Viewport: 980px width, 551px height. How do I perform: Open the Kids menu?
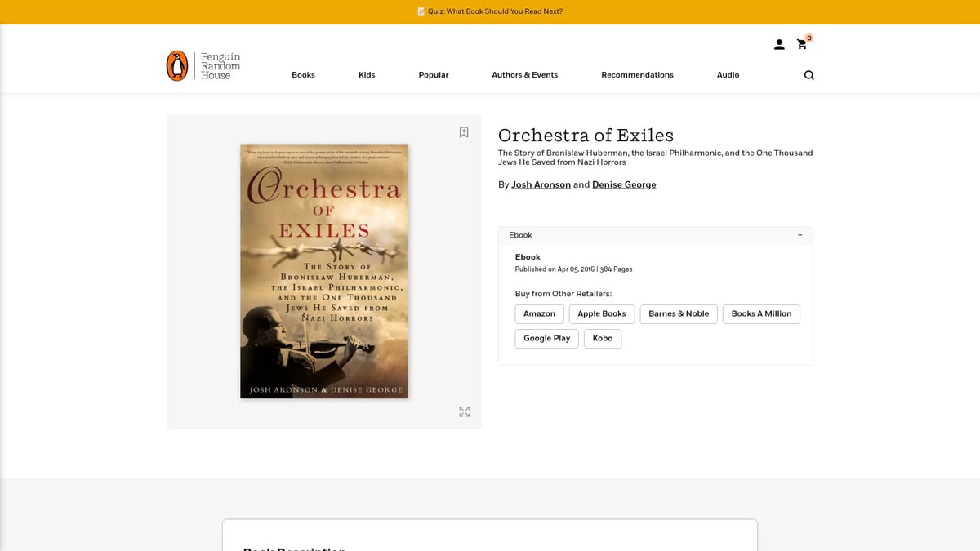coord(367,75)
